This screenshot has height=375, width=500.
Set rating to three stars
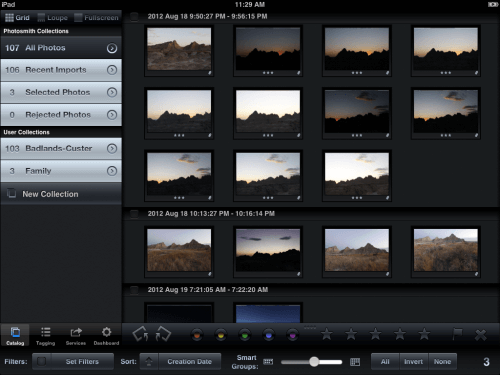375,334
